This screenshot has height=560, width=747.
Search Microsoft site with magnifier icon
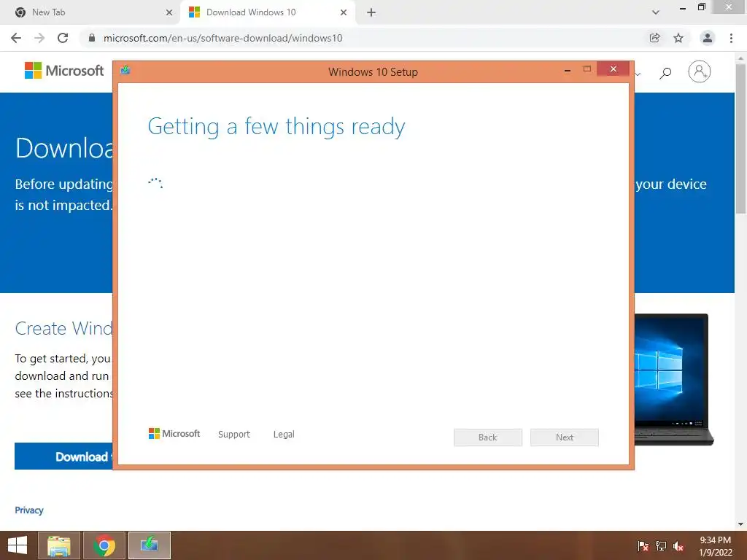tap(665, 72)
